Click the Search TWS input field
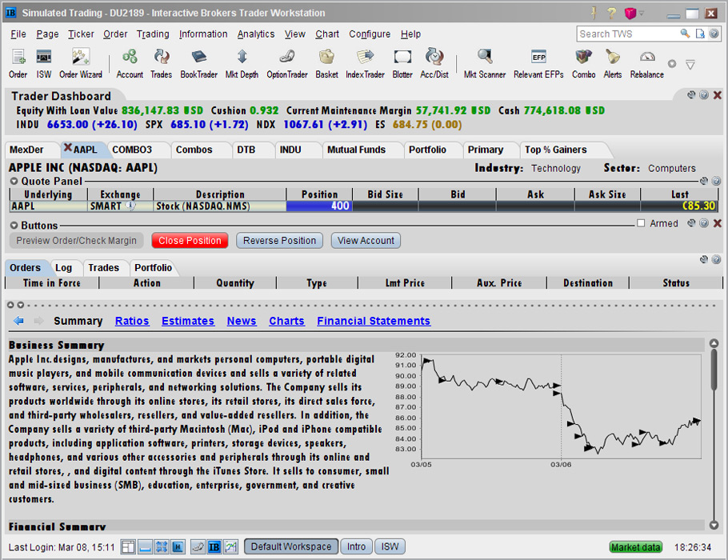This screenshot has width=728, height=560. click(x=629, y=34)
